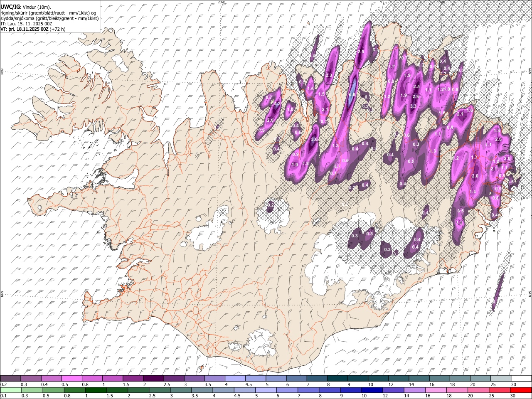
Task: Select the light purple rain swatch between 14 and 16
Action: 414,390
